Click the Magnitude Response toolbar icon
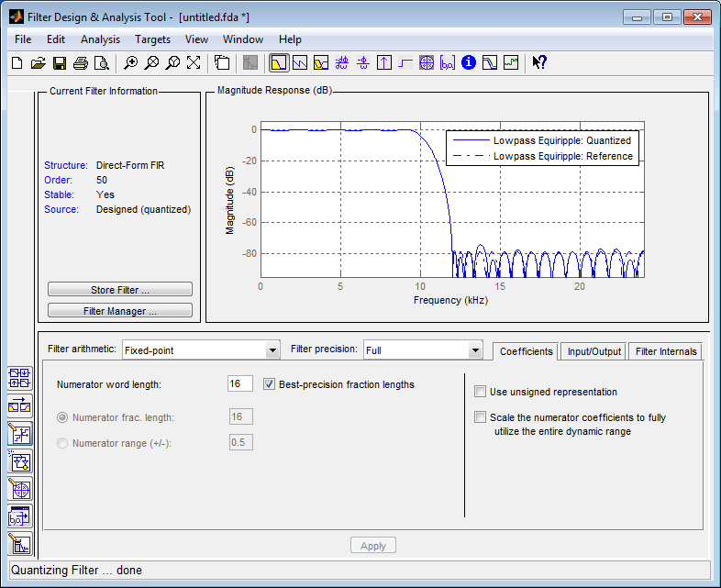 click(x=279, y=63)
